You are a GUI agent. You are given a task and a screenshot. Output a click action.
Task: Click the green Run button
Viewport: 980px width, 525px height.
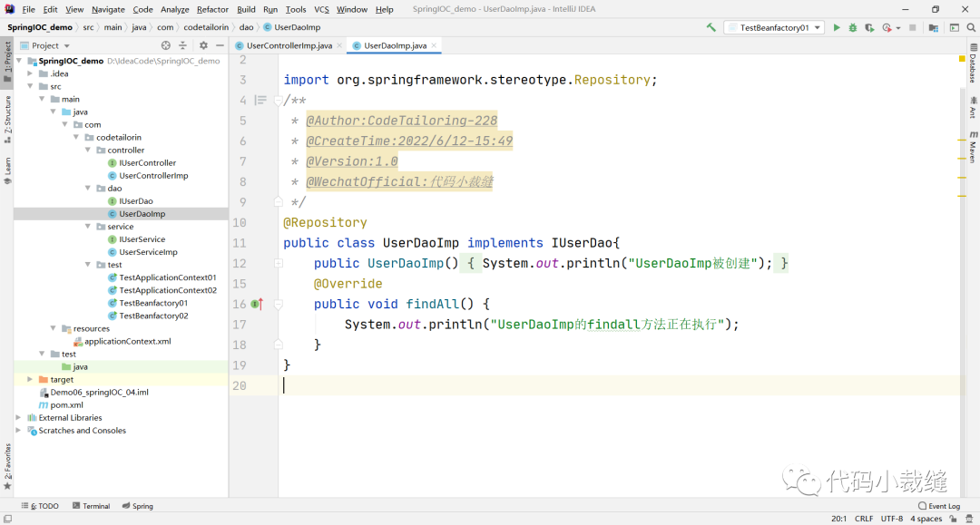coord(837,28)
